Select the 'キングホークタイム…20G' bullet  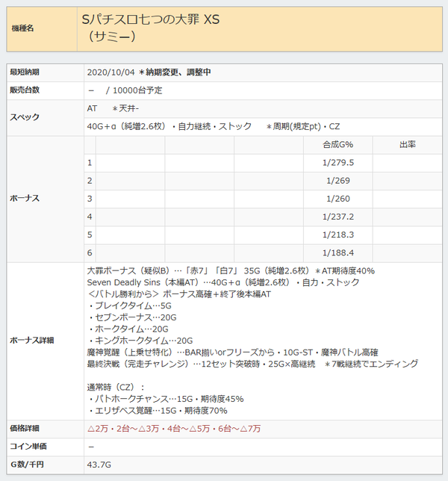click(x=140, y=341)
